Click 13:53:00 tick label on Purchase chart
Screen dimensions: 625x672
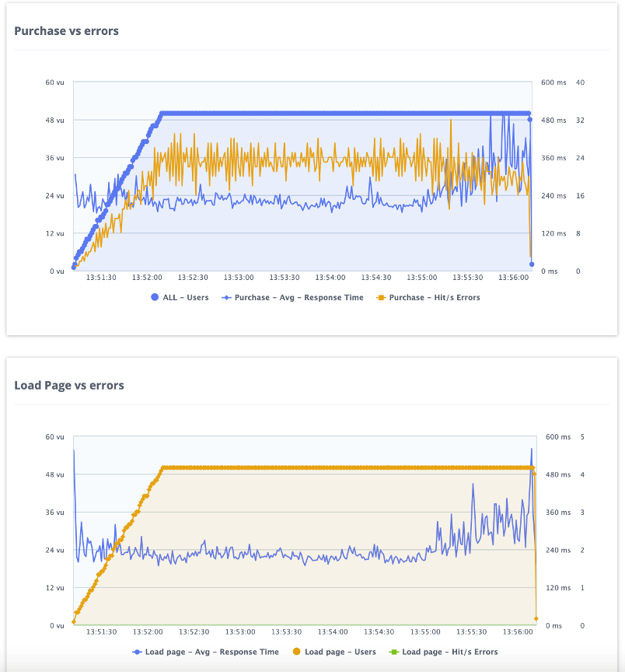click(x=239, y=278)
